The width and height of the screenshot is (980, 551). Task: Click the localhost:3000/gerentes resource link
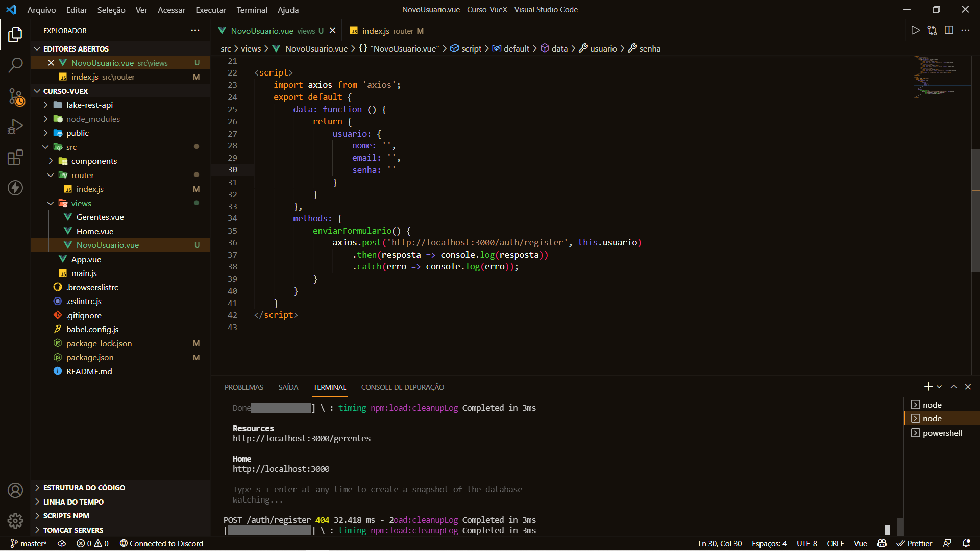coord(302,438)
